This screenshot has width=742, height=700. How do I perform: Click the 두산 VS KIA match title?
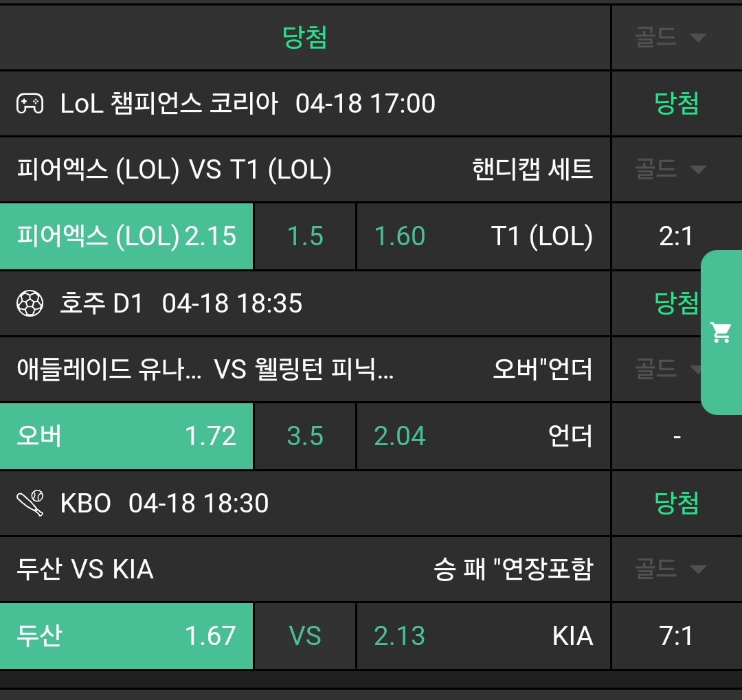[85, 569]
